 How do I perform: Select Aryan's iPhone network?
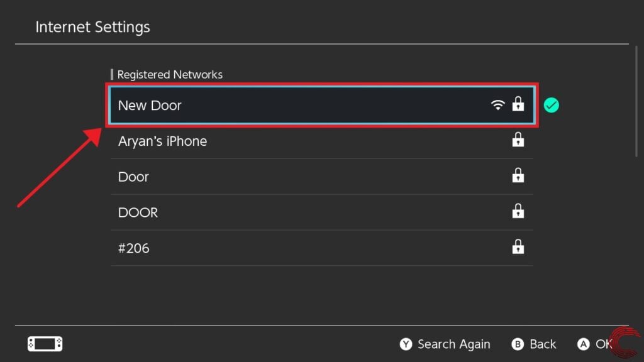point(322,141)
